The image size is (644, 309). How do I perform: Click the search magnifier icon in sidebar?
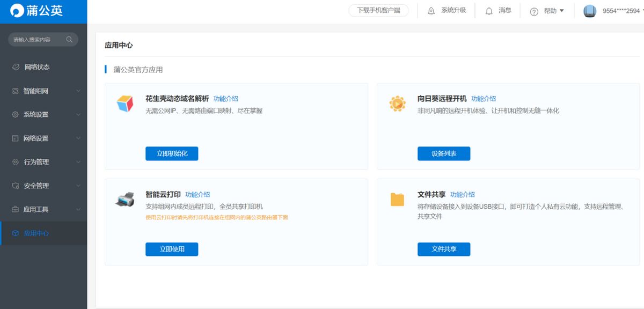[x=69, y=40]
